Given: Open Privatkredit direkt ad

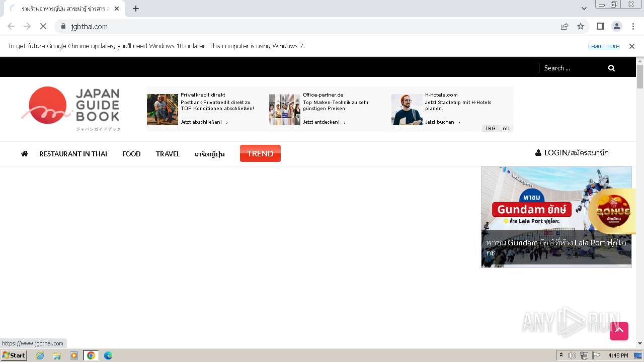Looking at the screenshot, I should click(203, 95).
